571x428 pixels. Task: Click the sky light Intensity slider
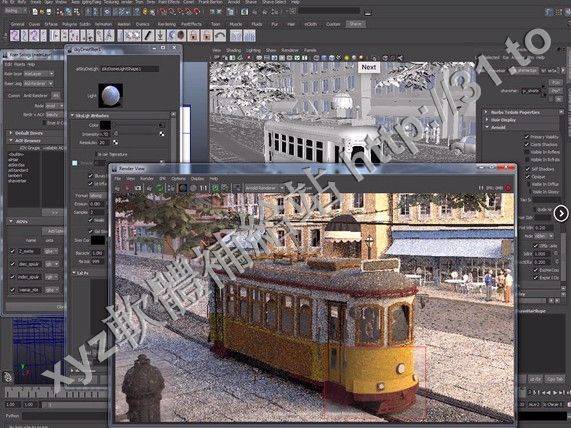click(136, 134)
